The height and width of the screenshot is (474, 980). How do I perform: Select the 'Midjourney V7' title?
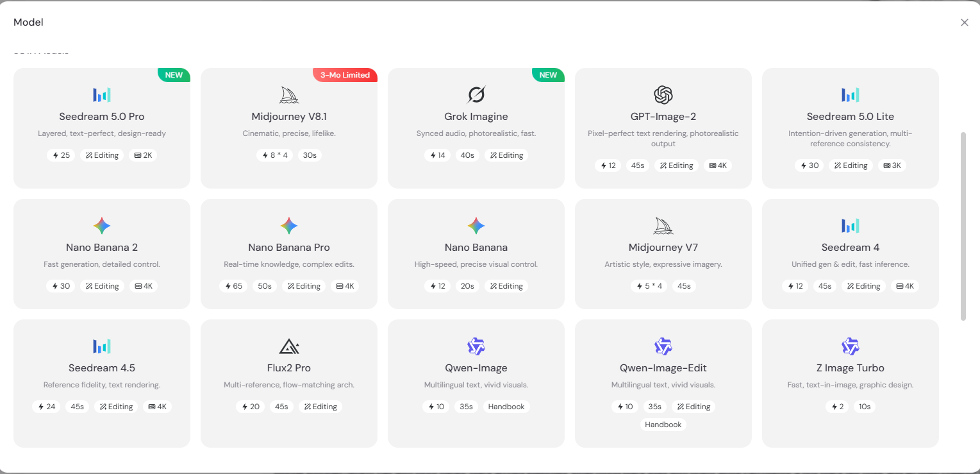(663, 248)
